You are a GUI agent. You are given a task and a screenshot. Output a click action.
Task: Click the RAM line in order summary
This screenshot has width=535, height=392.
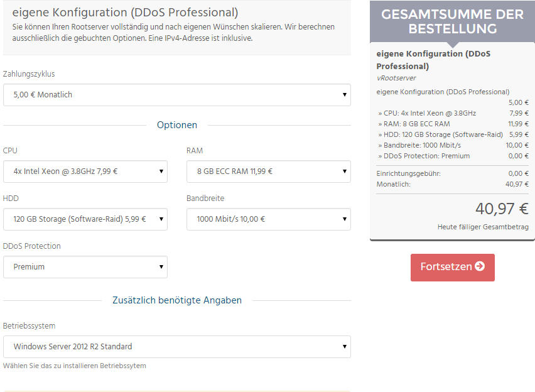[453, 124]
